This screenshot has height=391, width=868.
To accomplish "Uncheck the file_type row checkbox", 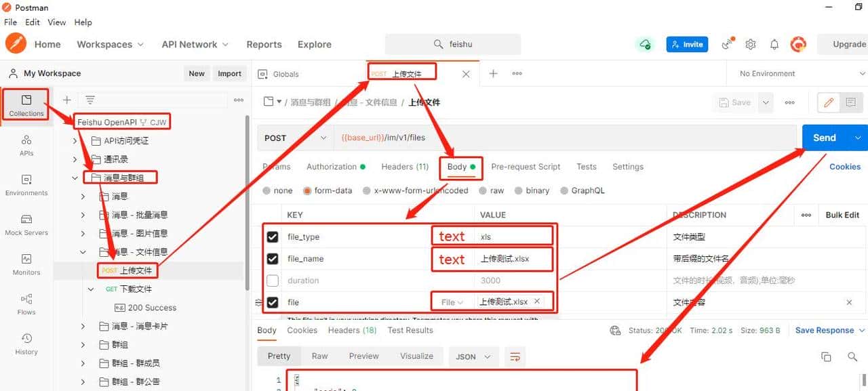I will click(273, 237).
